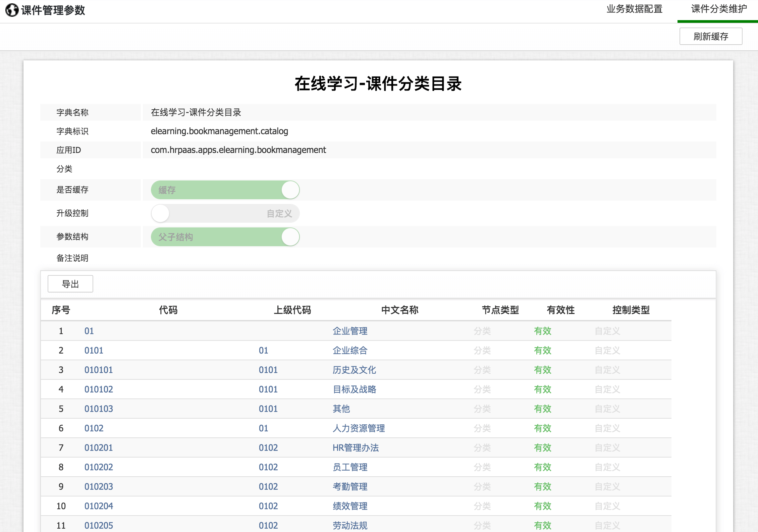Open the 企业综合 category name link
The height and width of the screenshot is (532, 758).
click(x=350, y=351)
